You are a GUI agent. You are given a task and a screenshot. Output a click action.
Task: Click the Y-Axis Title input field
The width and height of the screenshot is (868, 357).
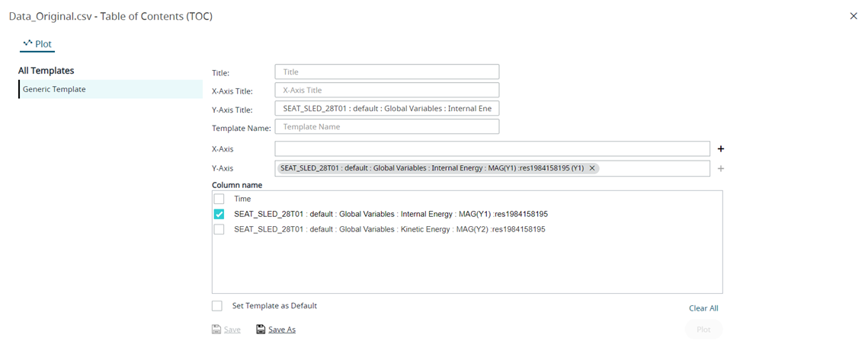tap(386, 109)
